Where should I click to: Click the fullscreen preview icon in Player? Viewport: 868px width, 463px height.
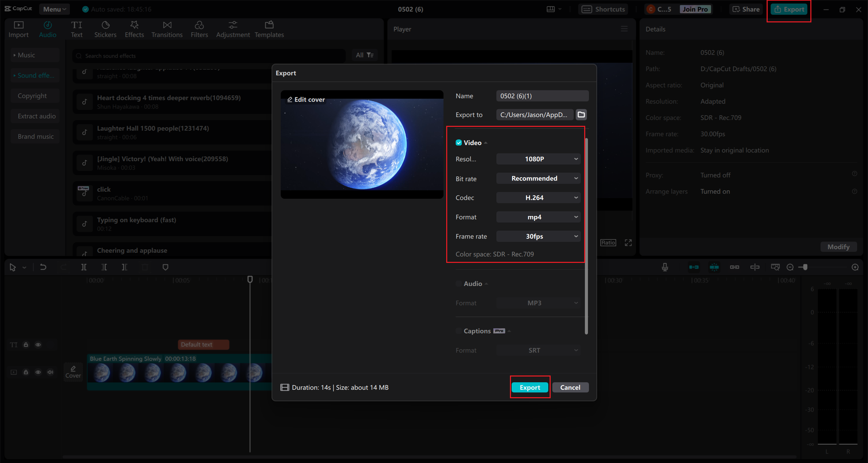[628, 243]
